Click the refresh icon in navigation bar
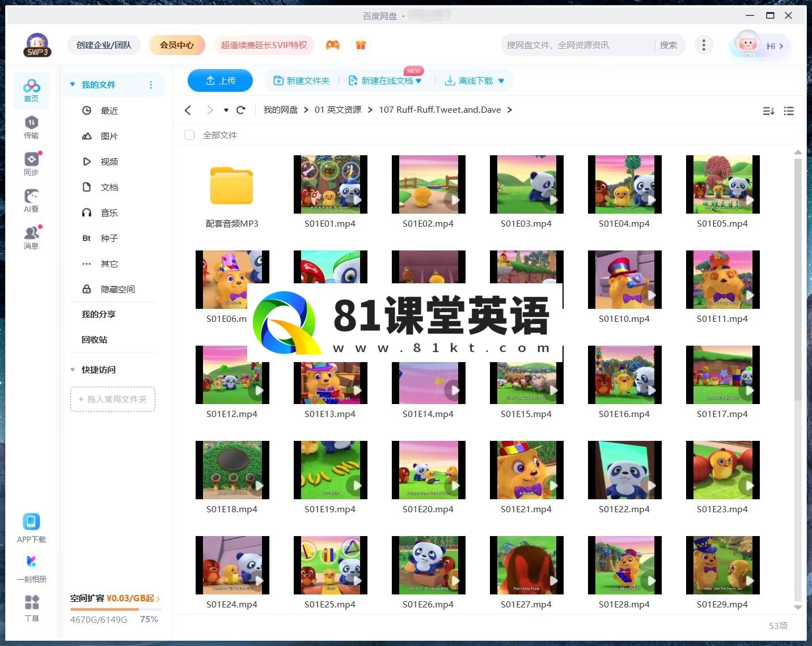Image resolution: width=812 pixels, height=646 pixels. coord(241,110)
